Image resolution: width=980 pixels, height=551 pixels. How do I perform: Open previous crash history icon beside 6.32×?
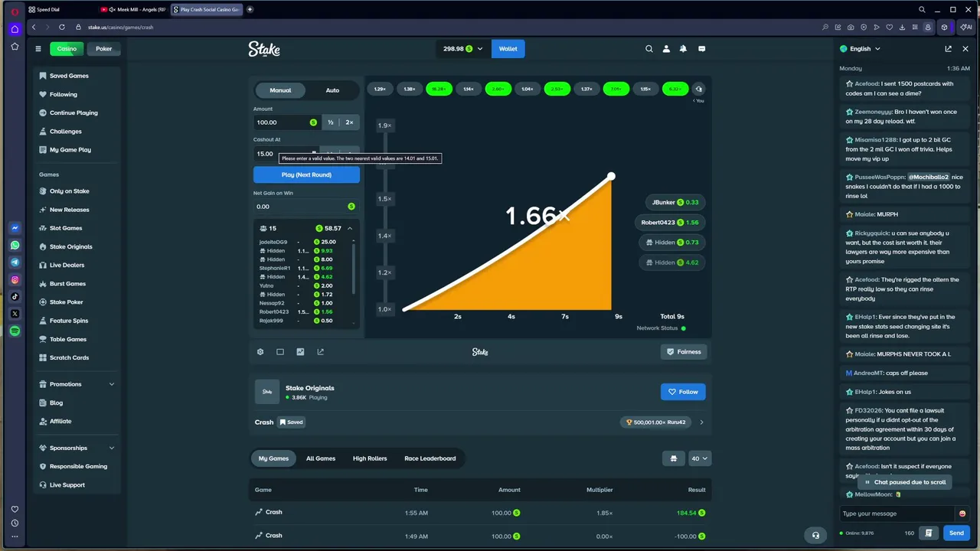(x=698, y=89)
